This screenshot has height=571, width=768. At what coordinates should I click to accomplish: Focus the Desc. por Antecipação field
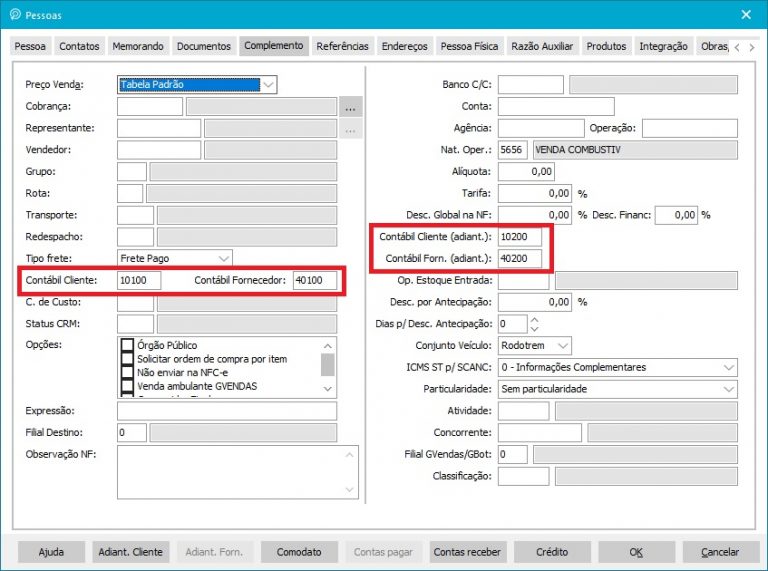coord(535,302)
